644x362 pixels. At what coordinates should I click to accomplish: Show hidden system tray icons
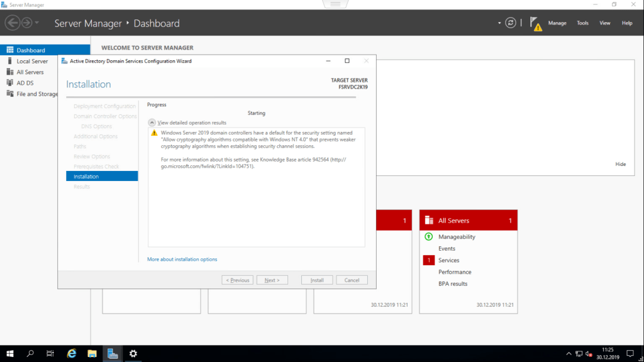tap(569, 353)
